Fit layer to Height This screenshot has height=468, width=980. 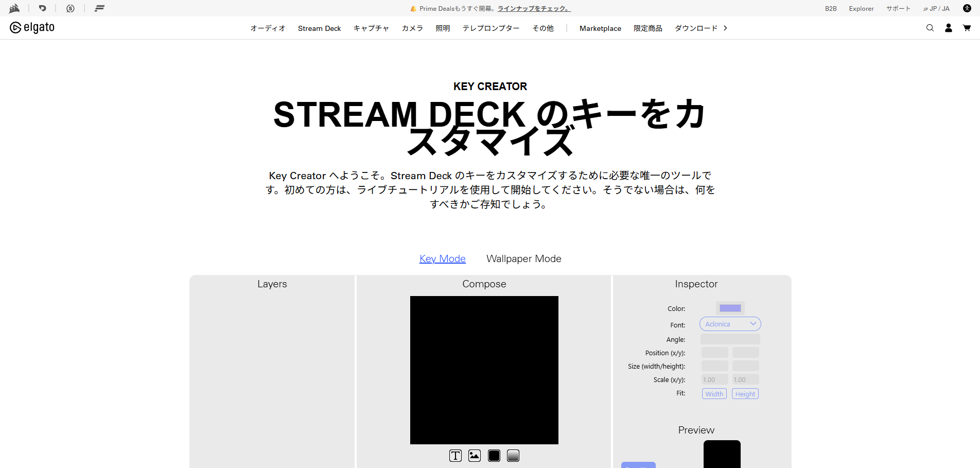point(745,394)
